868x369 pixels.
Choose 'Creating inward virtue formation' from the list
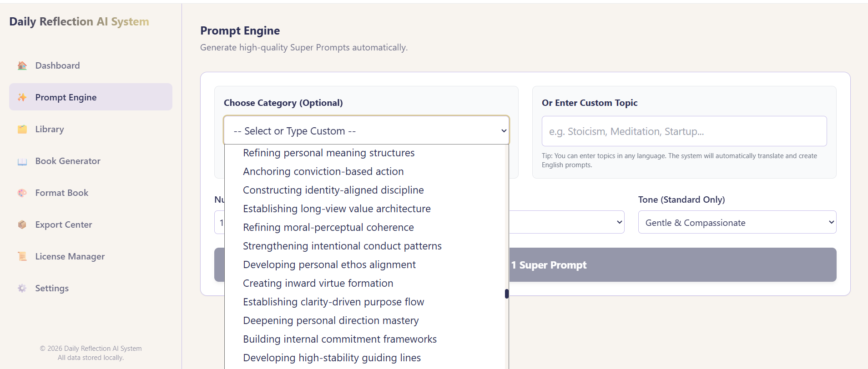coord(318,283)
